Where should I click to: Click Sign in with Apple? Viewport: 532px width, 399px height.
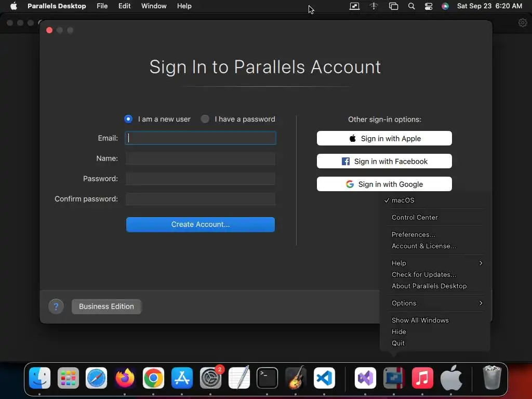[x=384, y=138]
